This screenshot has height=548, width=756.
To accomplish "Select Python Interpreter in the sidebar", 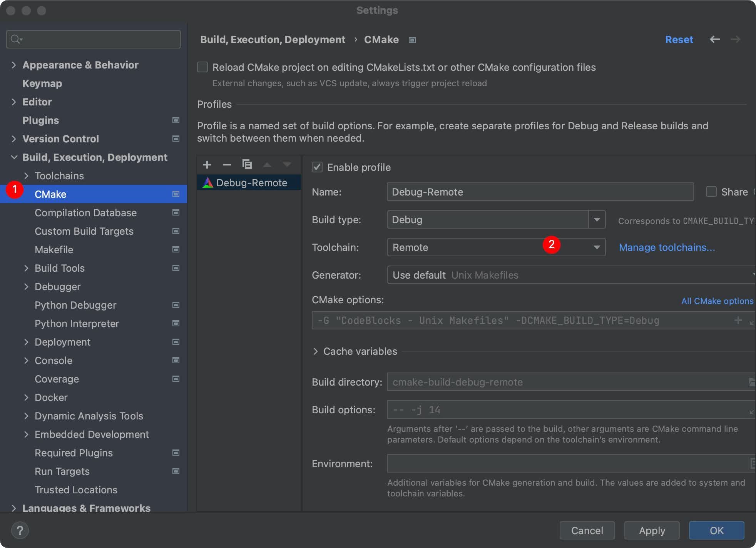I will [77, 324].
